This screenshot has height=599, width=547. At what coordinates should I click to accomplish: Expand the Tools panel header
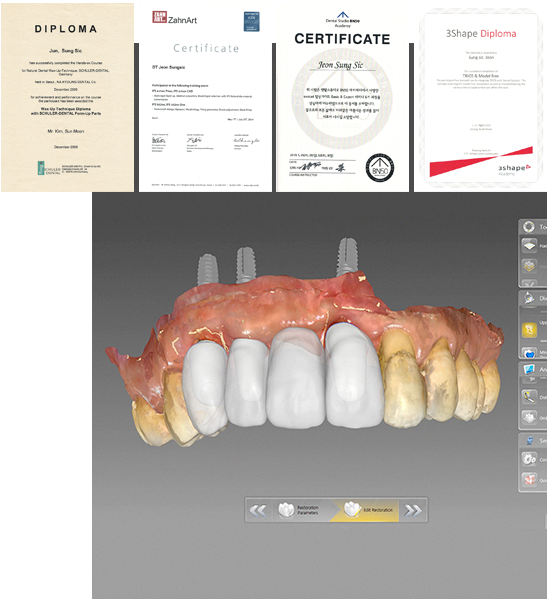point(533,227)
